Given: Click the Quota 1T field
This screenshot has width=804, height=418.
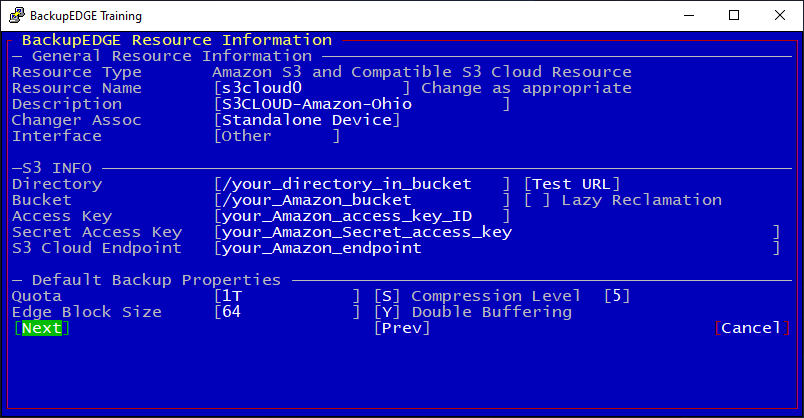Looking at the screenshot, I should (287, 296).
